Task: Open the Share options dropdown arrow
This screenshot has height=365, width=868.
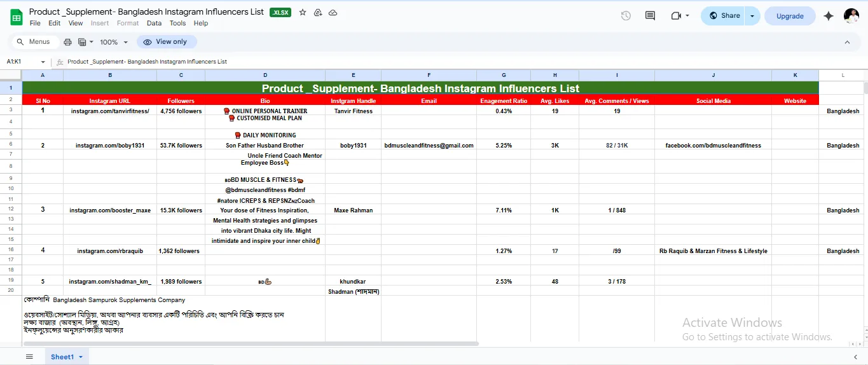Action: coord(752,16)
